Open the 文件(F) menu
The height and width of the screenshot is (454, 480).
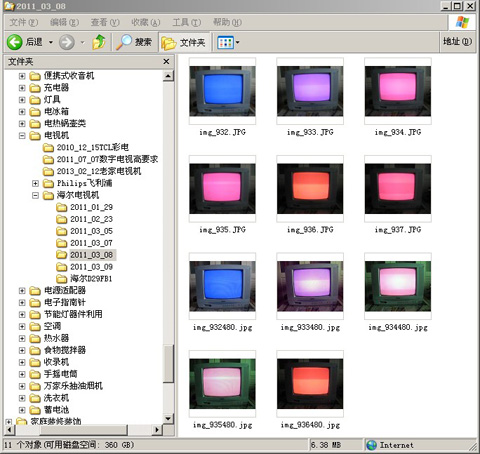[24, 23]
